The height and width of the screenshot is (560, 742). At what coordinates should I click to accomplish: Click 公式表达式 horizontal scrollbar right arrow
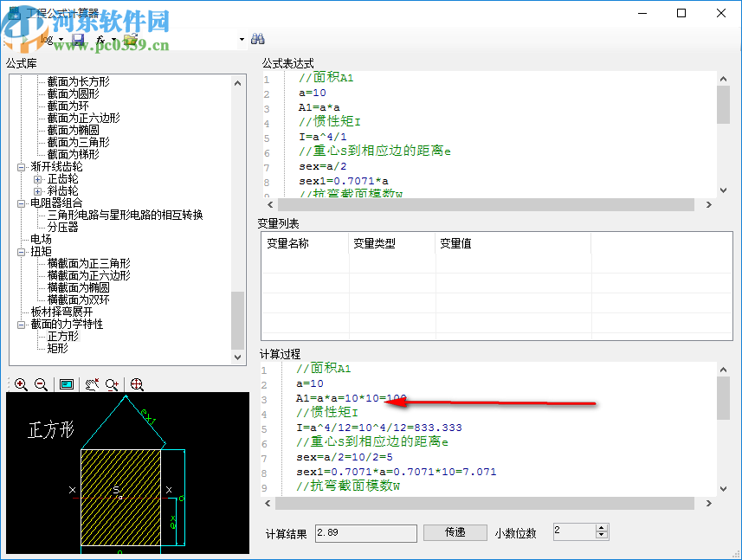[x=708, y=205]
